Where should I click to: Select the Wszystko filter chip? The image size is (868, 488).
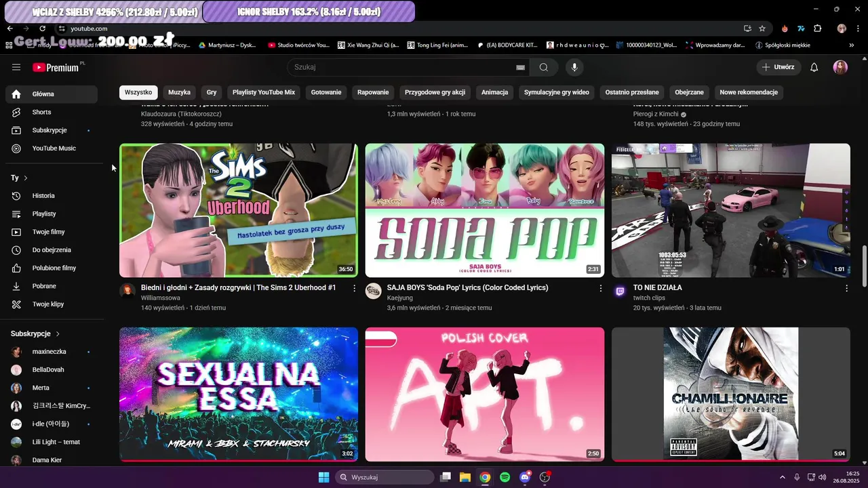pos(138,92)
